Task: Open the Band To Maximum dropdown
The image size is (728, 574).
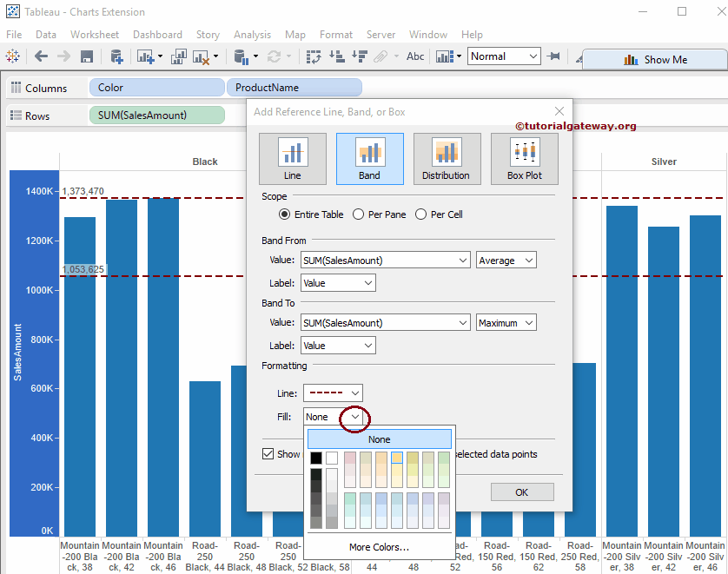Action: point(506,323)
